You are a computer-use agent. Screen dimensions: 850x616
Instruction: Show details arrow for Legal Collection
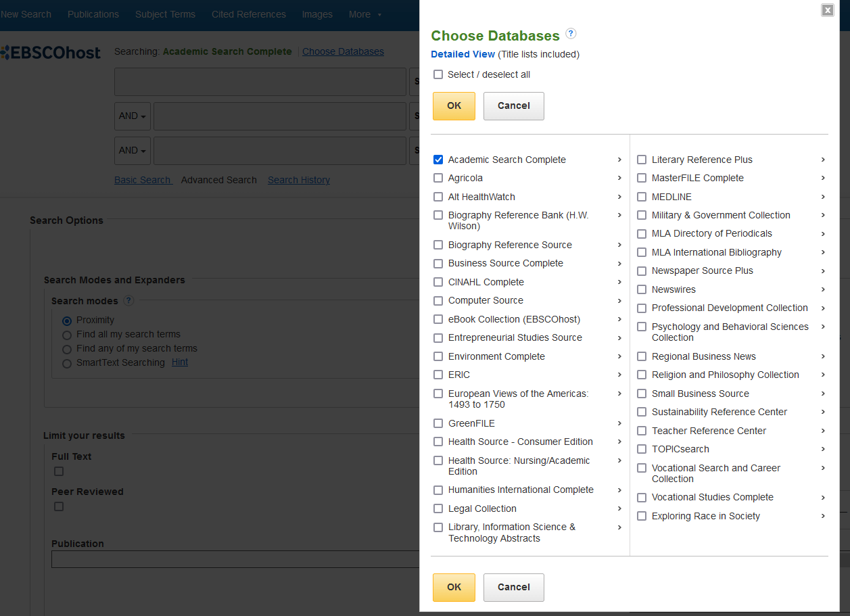point(619,508)
